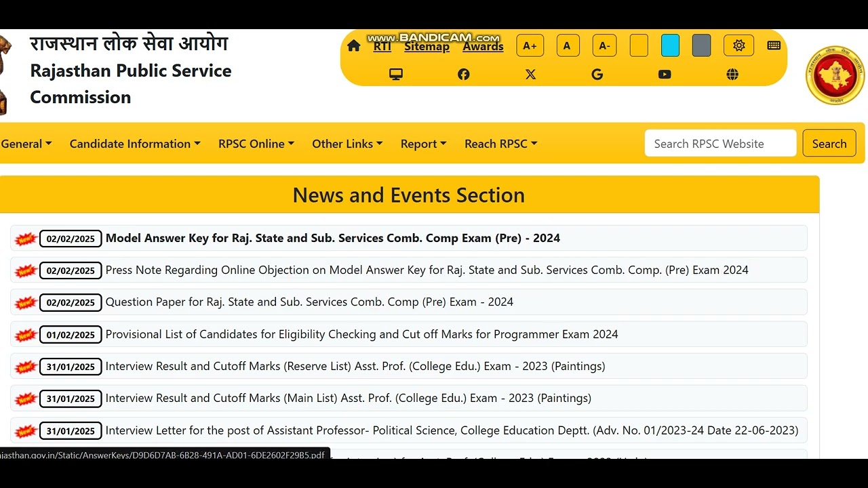Expand the Other Links menu
Image resolution: width=868 pixels, height=488 pixels.
click(347, 144)
